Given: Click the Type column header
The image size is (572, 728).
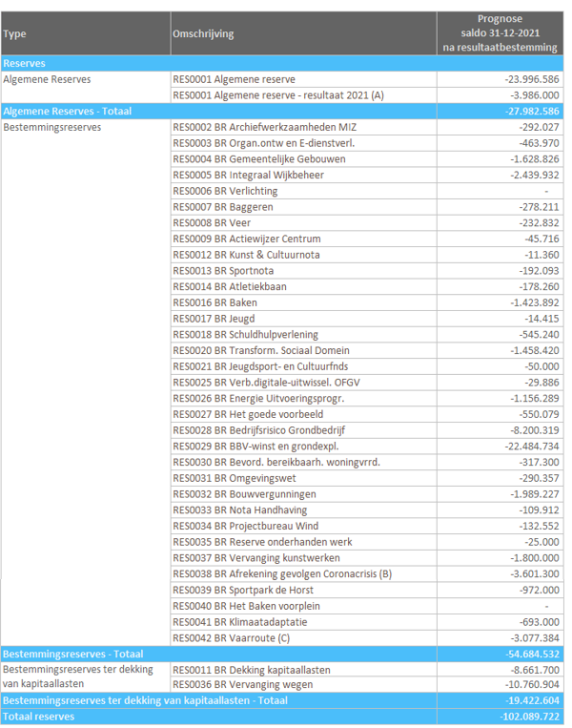Looking at the screenshot, I should tap(15, 34).
